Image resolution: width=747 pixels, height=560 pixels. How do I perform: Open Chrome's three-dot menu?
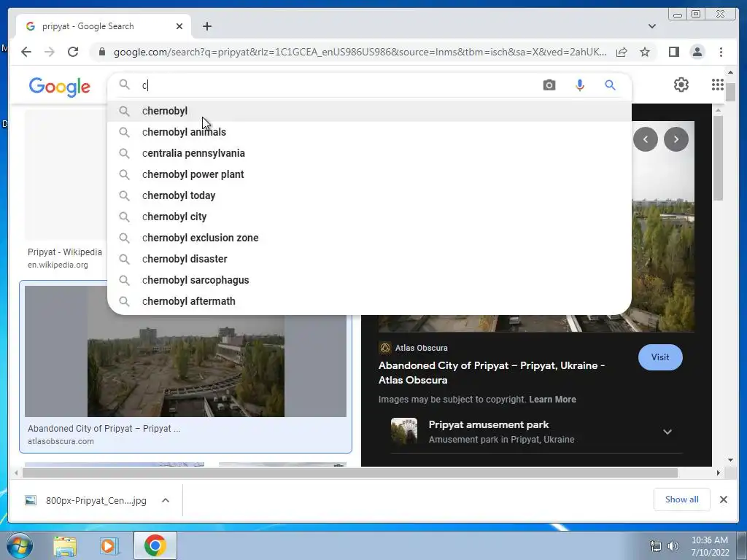pos(721,52)
